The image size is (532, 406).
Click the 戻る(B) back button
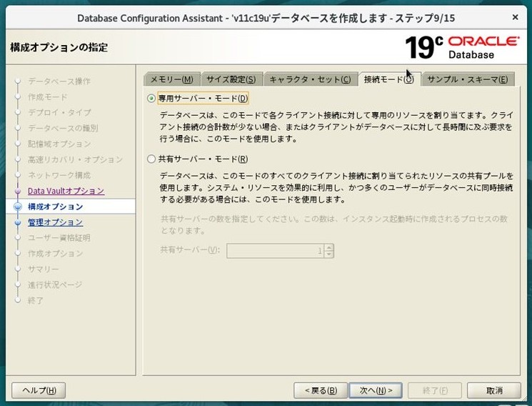pos(321,390)
